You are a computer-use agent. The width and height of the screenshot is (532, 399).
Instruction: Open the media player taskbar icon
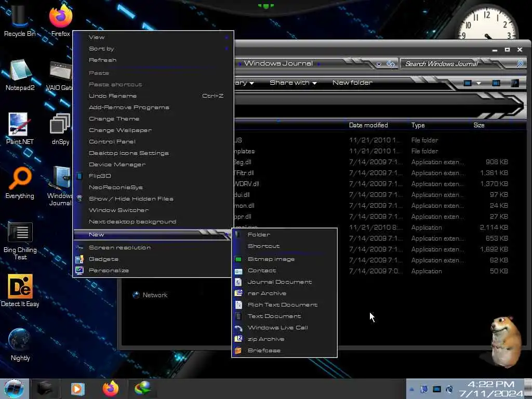[x=78, y=389]
